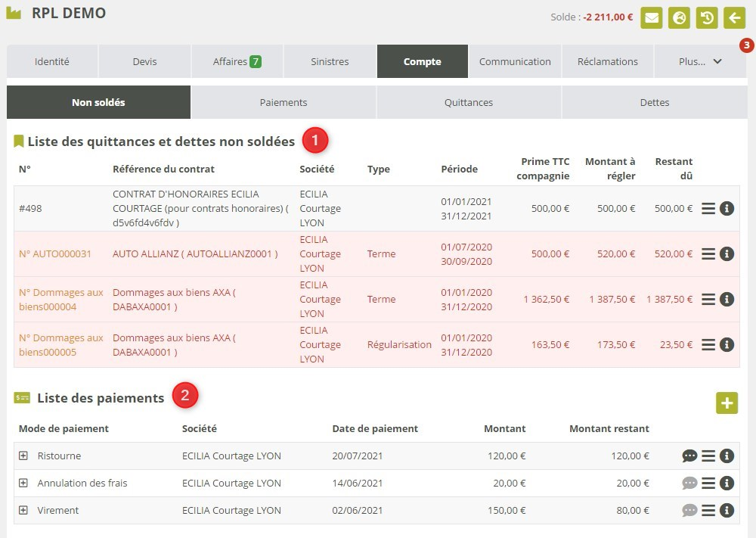Open receipt link N° AUTO000031
The height and width of the screenshot is (538, 756).
tap(55, 253)
